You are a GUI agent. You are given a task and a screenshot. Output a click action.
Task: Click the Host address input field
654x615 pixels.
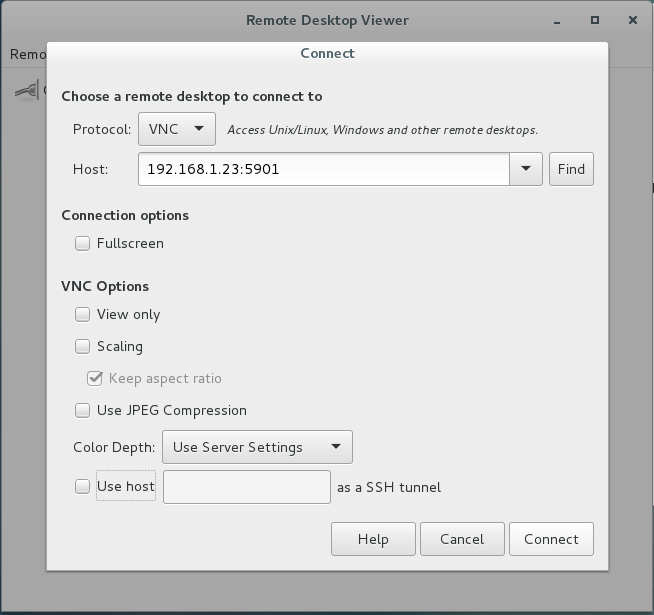tap(324, 169)
